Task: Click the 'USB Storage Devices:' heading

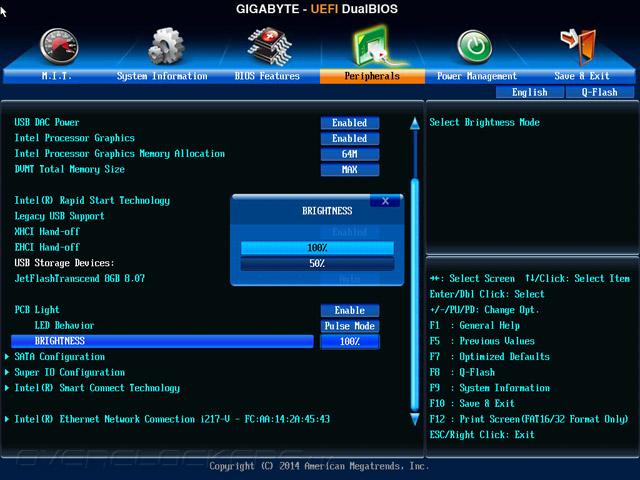Action: pos(64,263)
